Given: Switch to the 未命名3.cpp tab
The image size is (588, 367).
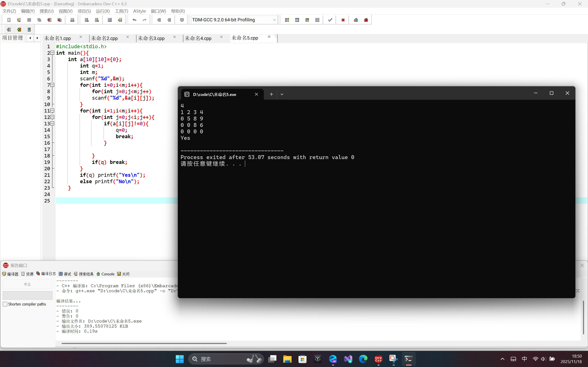Looking at the screenshot, I should pyautogui.click(x=151, y=38).
